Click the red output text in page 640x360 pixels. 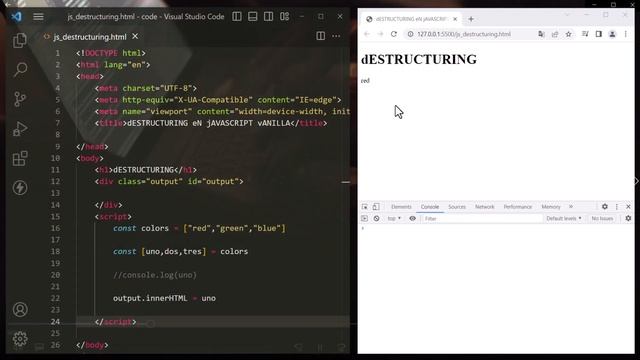coord(365,81)
